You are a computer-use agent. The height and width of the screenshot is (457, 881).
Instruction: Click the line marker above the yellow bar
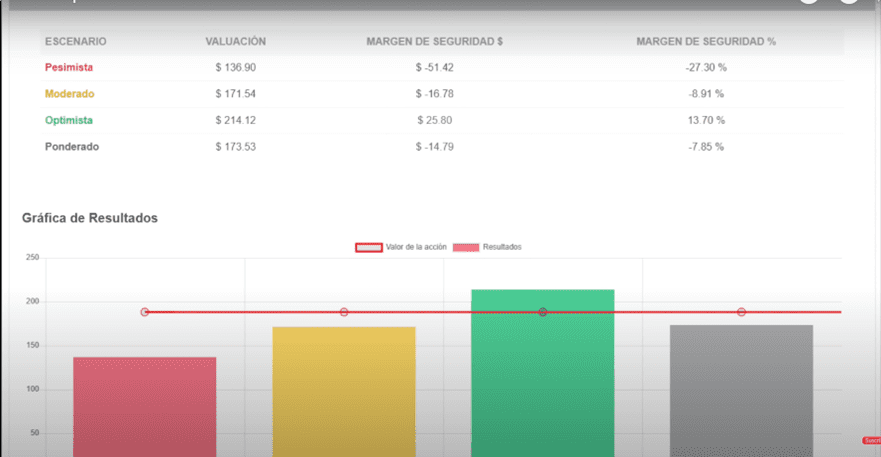(344, 312)
